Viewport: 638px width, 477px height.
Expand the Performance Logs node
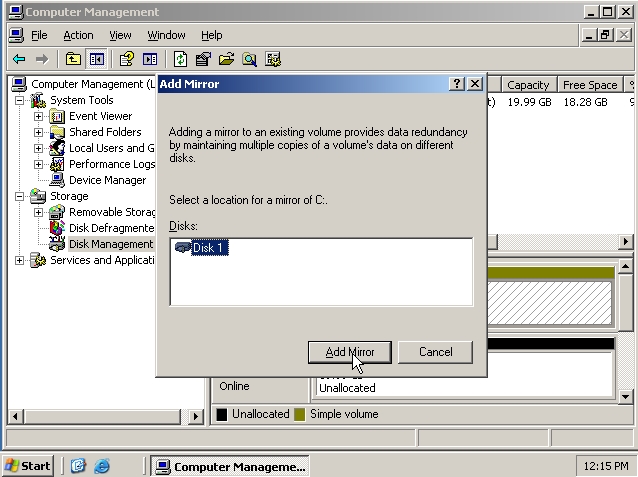click(x=38, y=164)
